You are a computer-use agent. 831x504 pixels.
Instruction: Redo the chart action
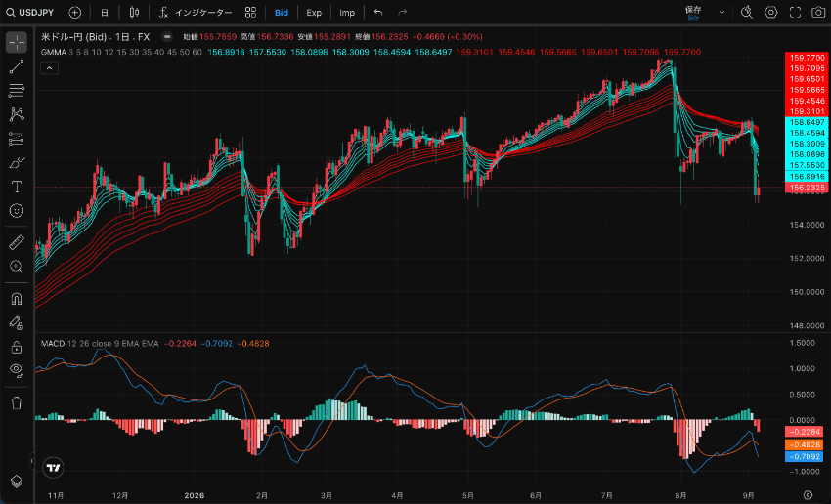pos(402,12)
